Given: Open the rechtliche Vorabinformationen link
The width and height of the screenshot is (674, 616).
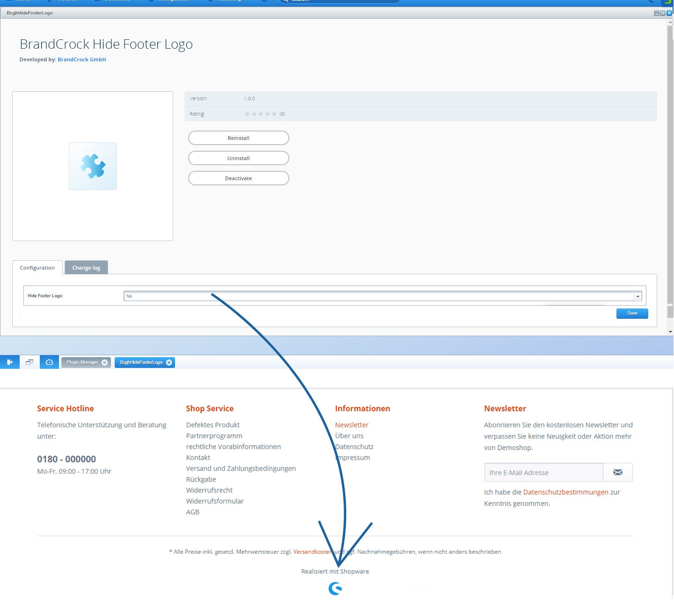Looking at the screenshot, I should pyautogui.click(x=234, y=447).
